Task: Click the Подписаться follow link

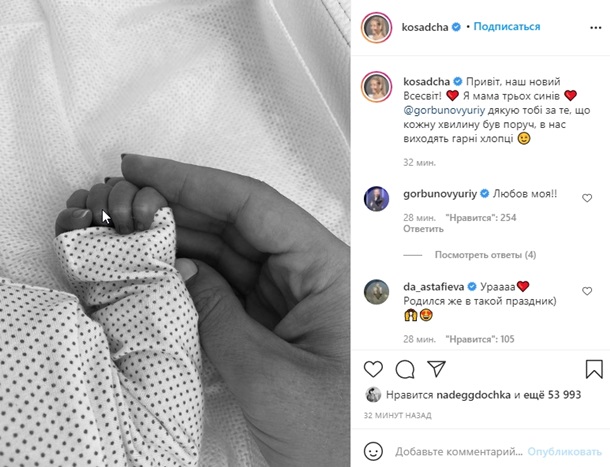Action: click(507, 26)
